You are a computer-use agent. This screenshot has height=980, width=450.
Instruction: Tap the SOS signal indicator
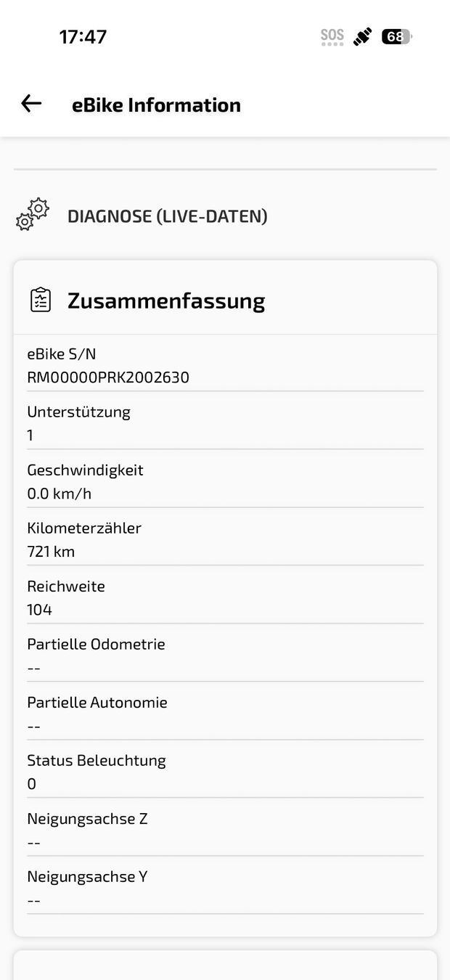332,37
